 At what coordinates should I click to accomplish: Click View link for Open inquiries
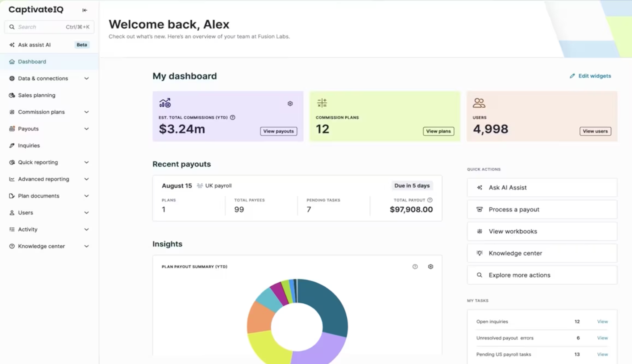602,321
